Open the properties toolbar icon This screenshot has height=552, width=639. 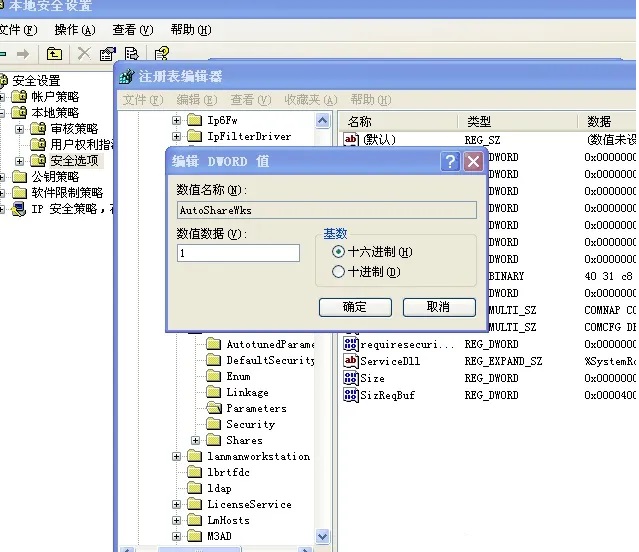[x=108, y=54]
